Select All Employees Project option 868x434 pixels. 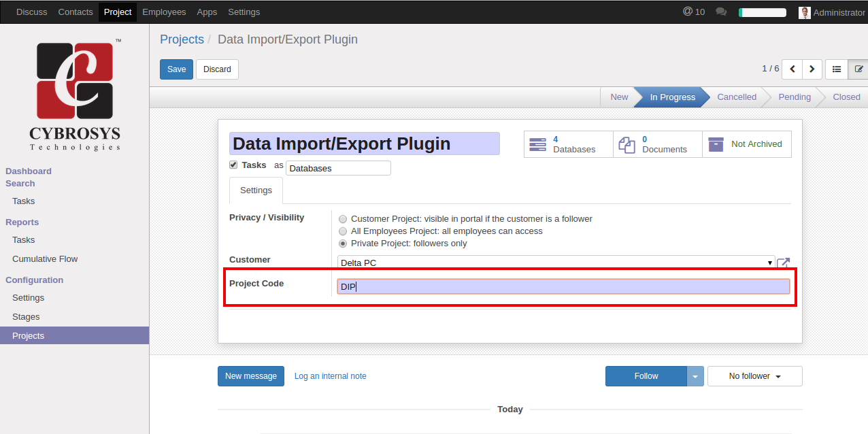(343, 231)
